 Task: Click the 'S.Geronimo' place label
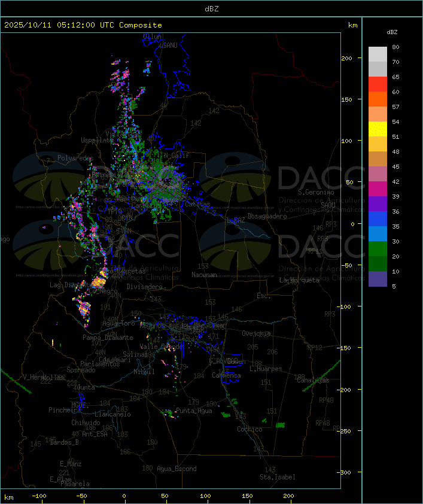[316, 192]
